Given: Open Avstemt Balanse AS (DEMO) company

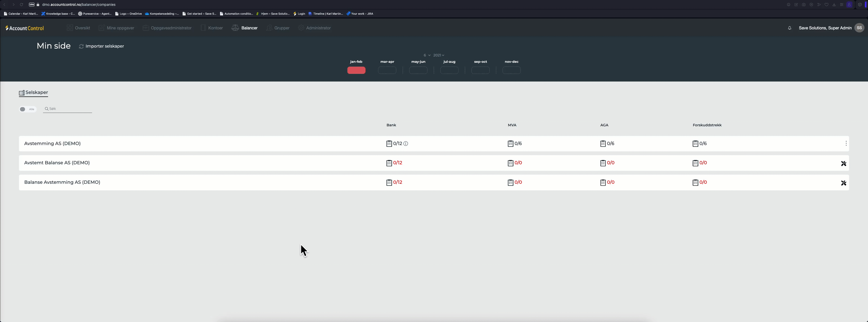Looking at the screenshot, I should [57, 163].
